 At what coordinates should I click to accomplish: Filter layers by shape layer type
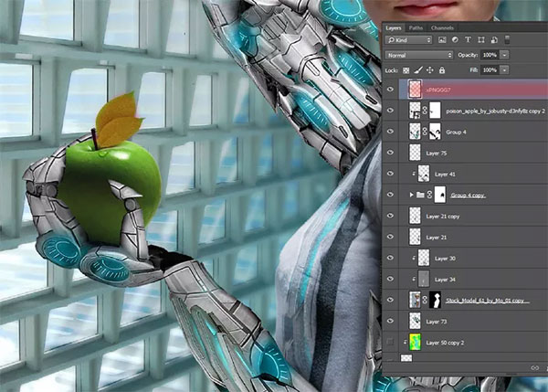(x=481, y=40)
